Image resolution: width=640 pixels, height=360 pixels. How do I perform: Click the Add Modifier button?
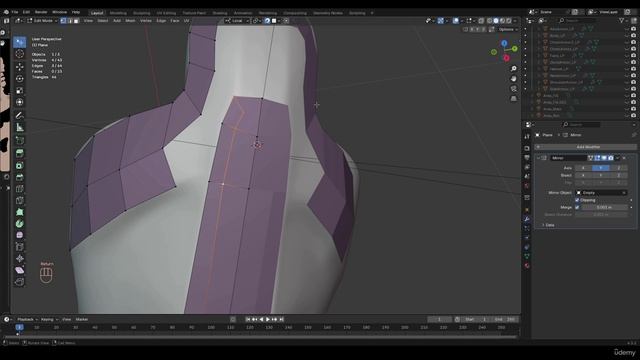585,147
